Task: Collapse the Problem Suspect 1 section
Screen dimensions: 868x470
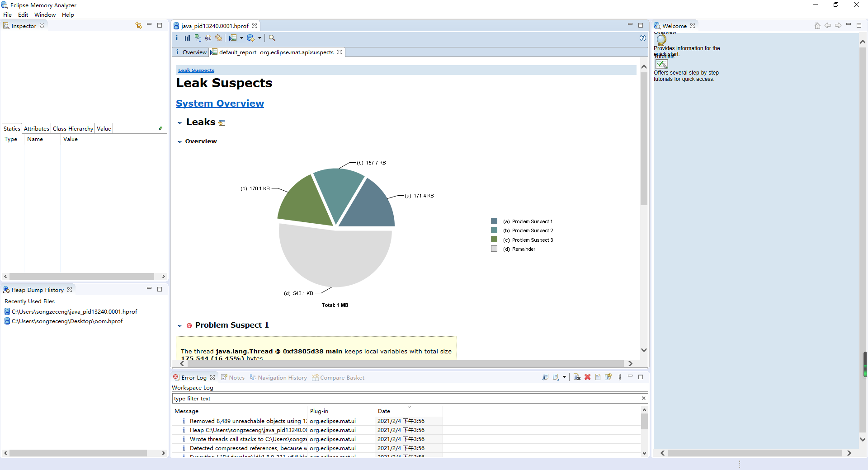Action: pos(179,326)
